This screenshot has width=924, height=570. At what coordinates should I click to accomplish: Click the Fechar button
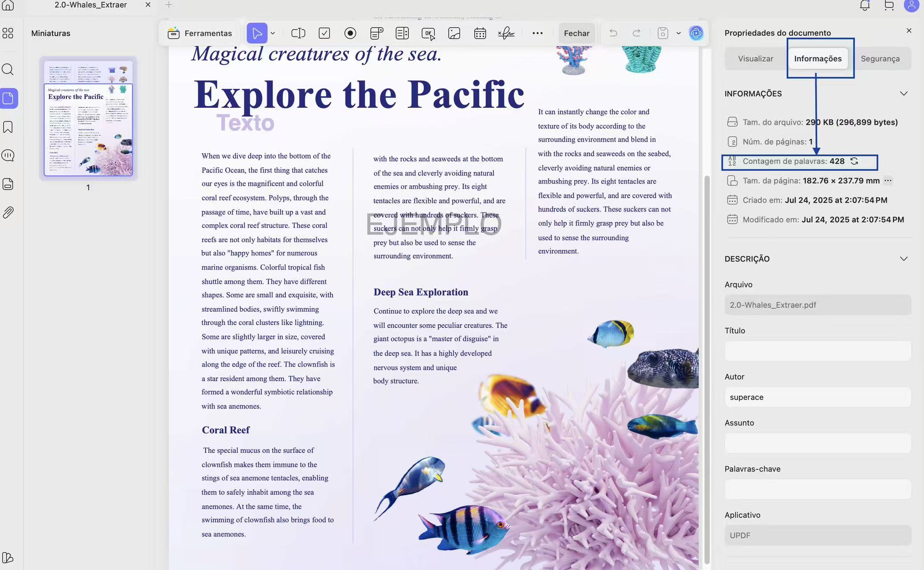[x=576, y=33]
